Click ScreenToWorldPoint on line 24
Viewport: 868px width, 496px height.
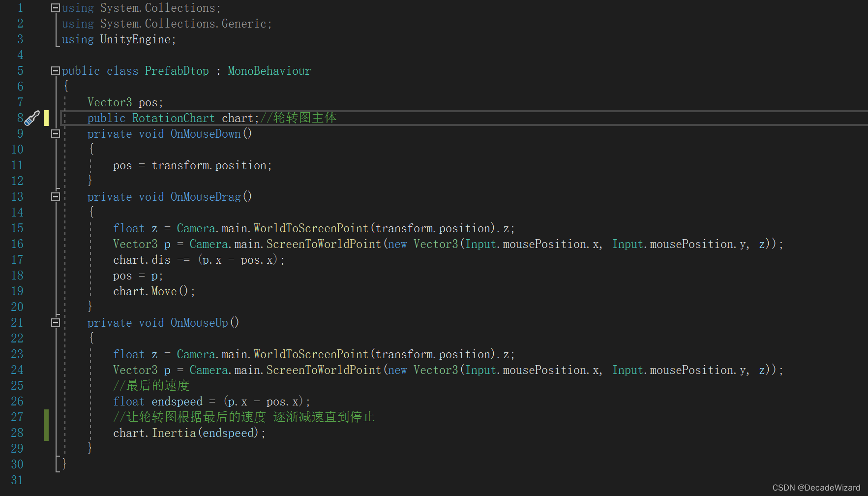[x=324, y=370]
